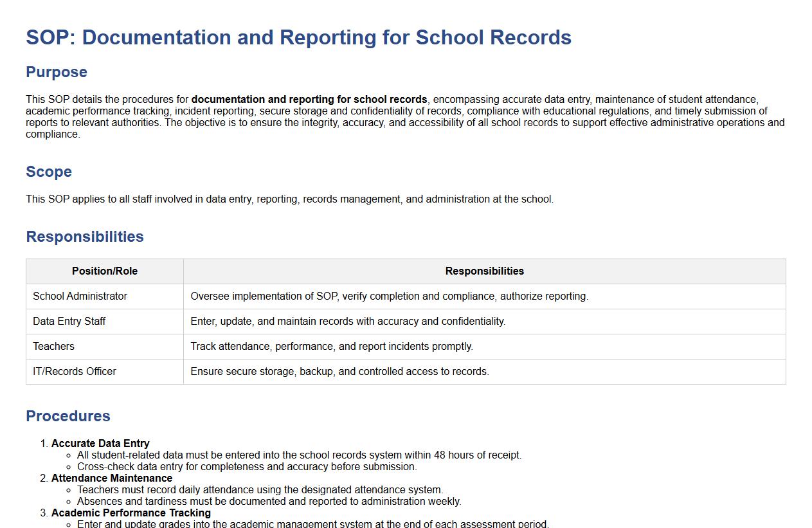
Task: Click the 'Oversee implementation of SOP' cell
Action: coord(389,296)
